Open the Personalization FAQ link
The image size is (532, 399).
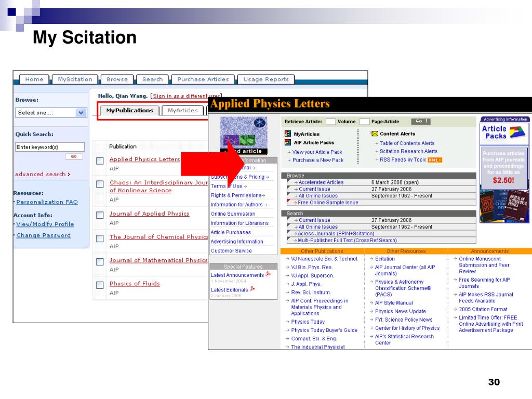(x=47, y=202)
